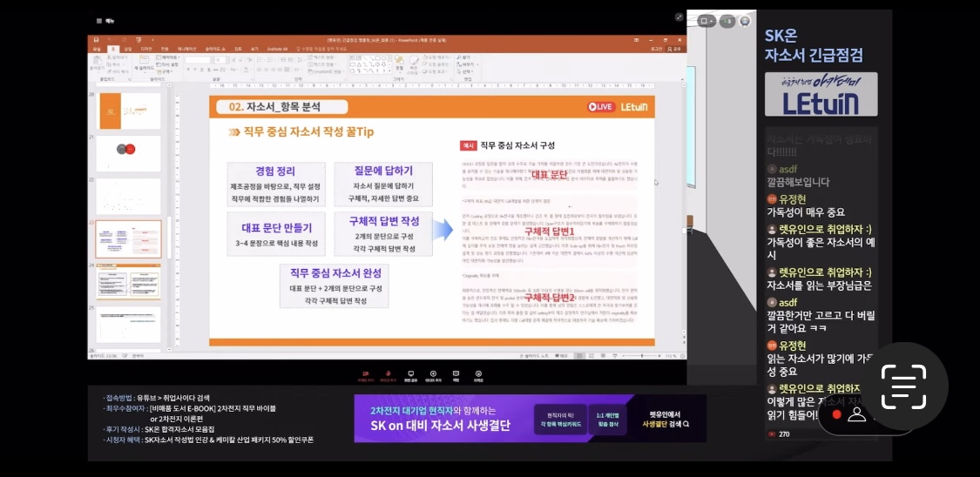Select slide 22 thumbnail
Viewport: 980px width, 477px height.
[130, 196]
